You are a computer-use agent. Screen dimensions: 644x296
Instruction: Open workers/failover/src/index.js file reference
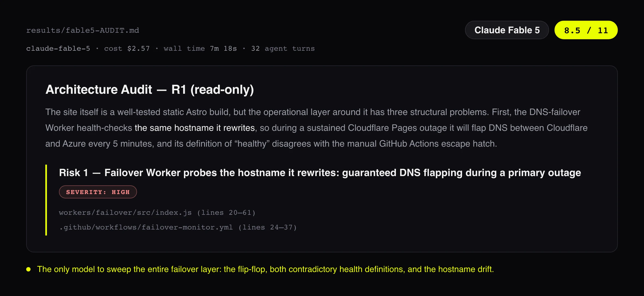tap(125, 212)
